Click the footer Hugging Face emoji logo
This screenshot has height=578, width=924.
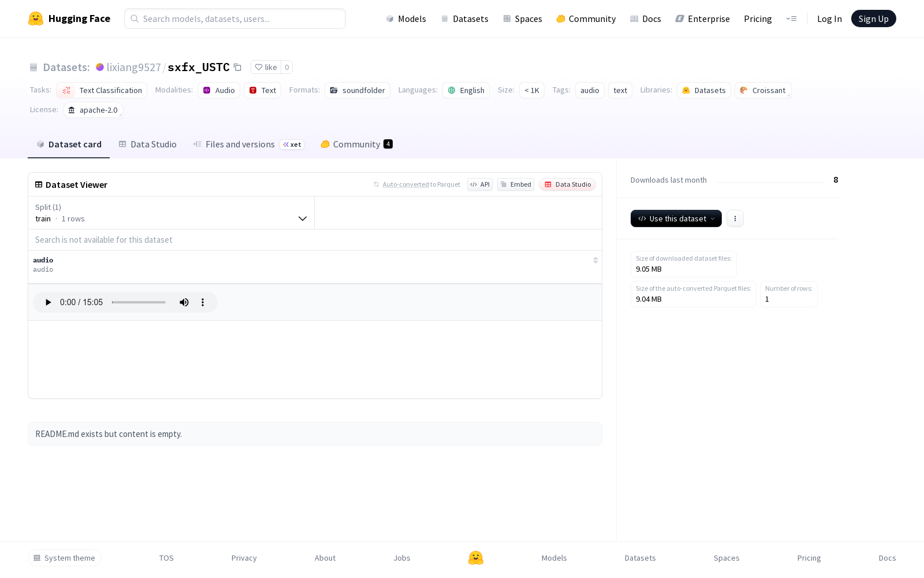pyautogui.click(x=476, y=558)
